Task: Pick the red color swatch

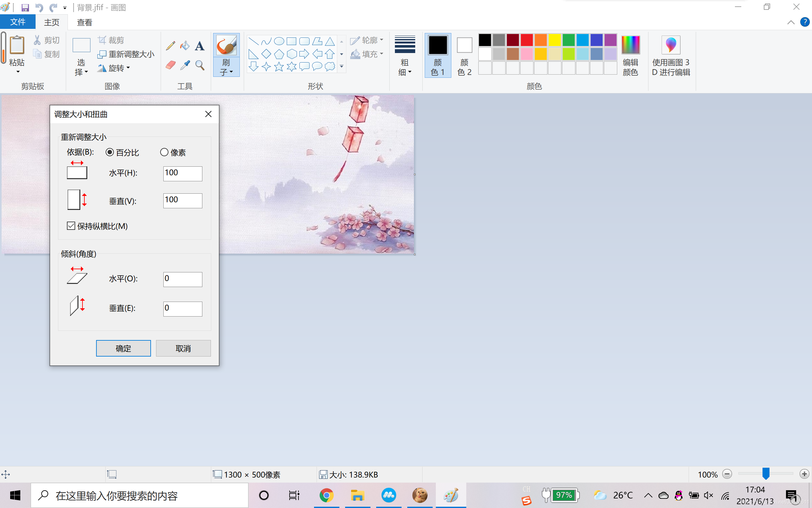Action: click(527, 40)
